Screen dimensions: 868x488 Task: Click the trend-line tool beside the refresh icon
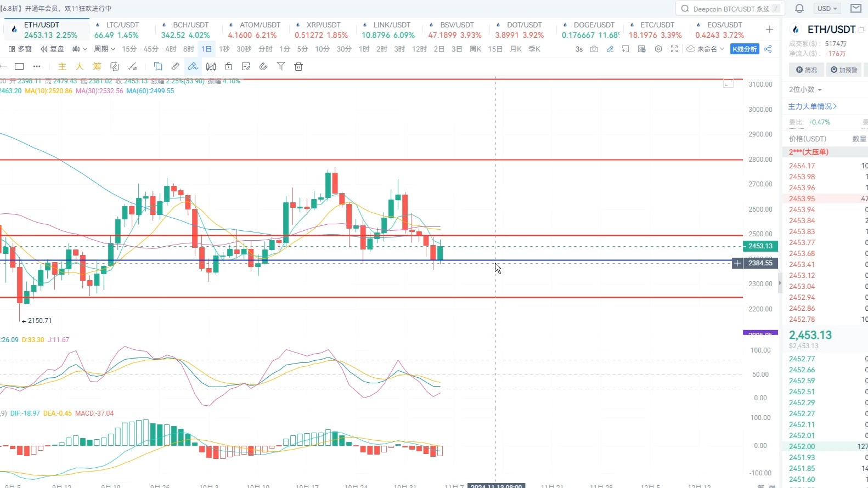(x=132, y=66)
